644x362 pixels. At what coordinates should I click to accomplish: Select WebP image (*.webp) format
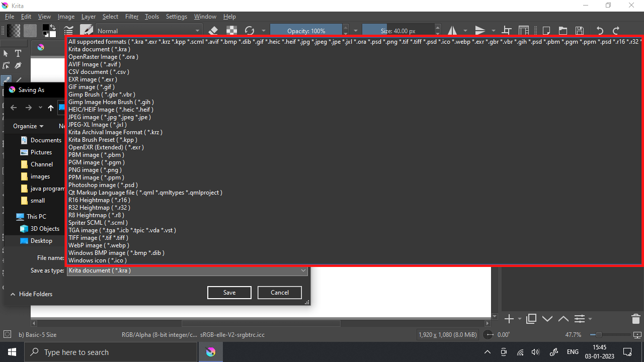[x=99, y=245]
